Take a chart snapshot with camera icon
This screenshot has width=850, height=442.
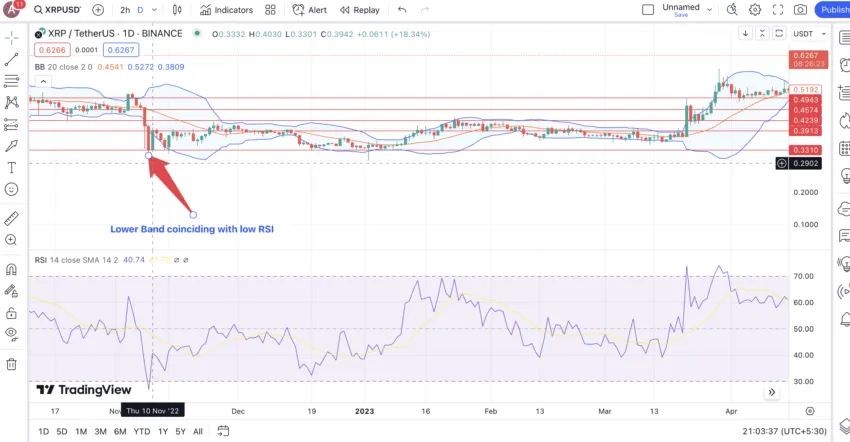pos(801,10)
